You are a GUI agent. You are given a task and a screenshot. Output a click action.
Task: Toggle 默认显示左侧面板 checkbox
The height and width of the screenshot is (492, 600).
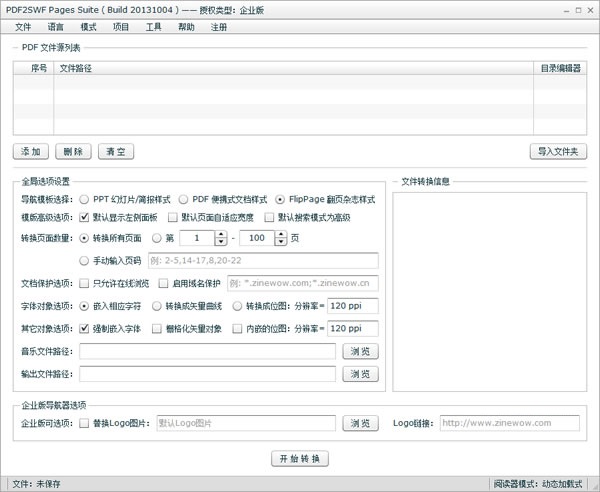84,217
